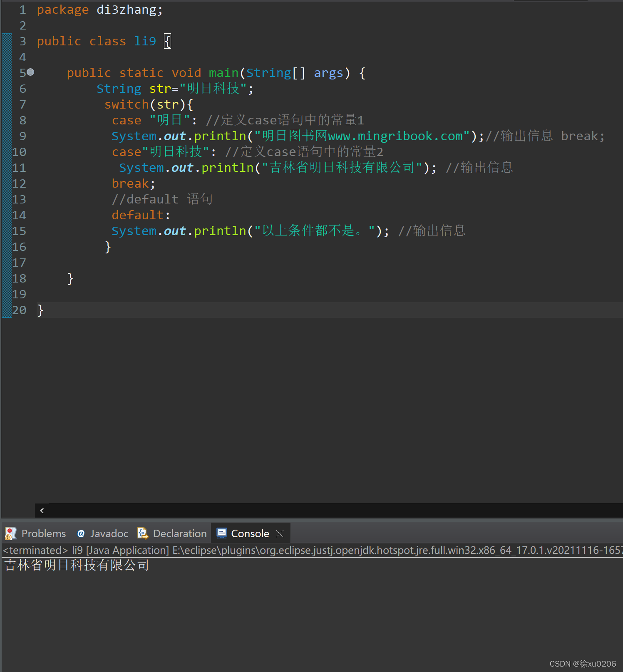This screenshot has width=623, height=672.
Task: Click the italic 'out' on line 15
Action: (x=175, y=231)
